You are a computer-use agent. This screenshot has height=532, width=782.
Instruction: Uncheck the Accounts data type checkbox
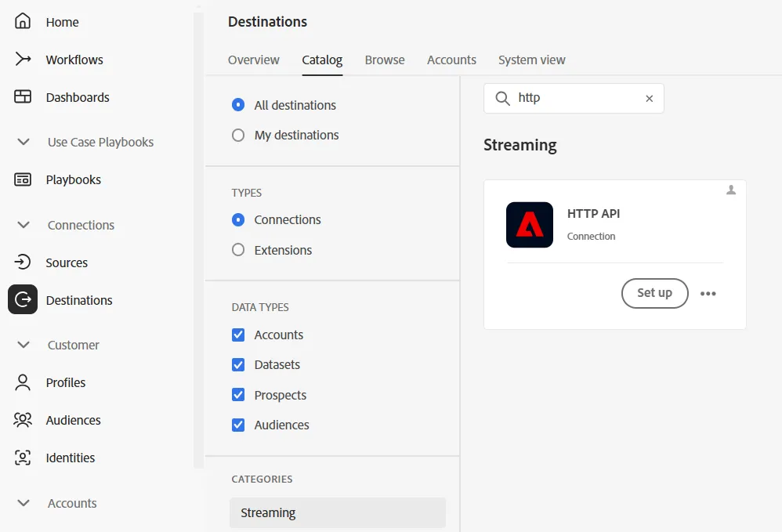click(238, 335)
